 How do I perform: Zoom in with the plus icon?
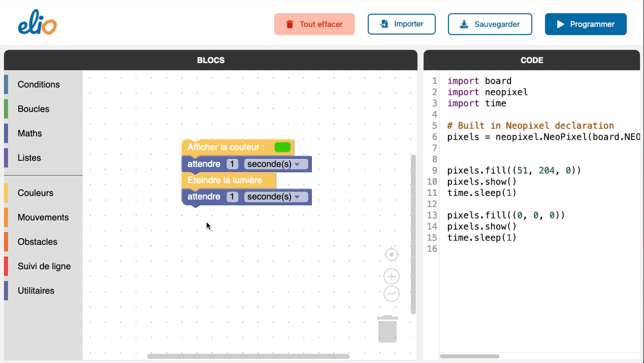click(391, 276)
